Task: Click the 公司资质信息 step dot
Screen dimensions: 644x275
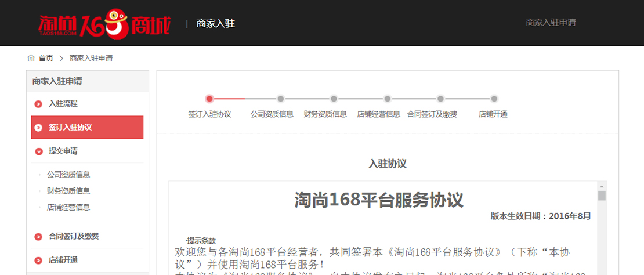Action: [281, 99]
